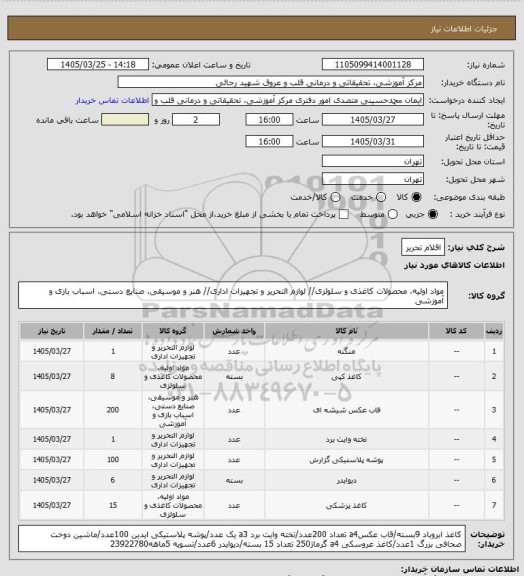Click the گروه کالا column header
Image resolution: width=524 pixels, height=576 pixels.
coord(173,331)
